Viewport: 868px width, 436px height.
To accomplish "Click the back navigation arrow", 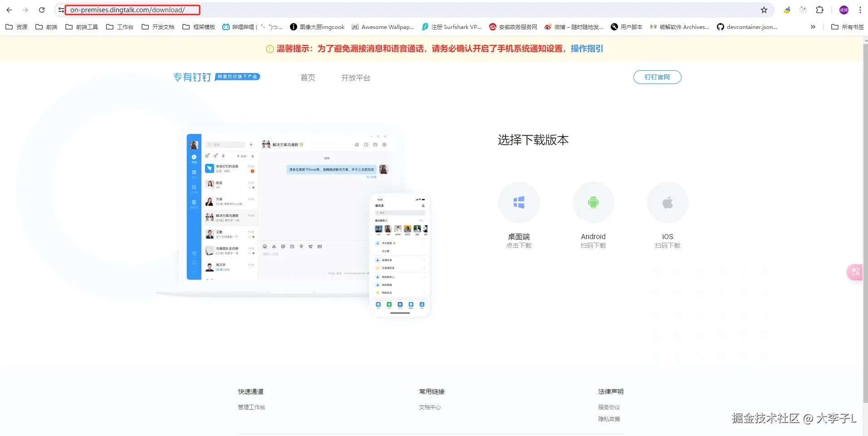I will tap(9, 10).
